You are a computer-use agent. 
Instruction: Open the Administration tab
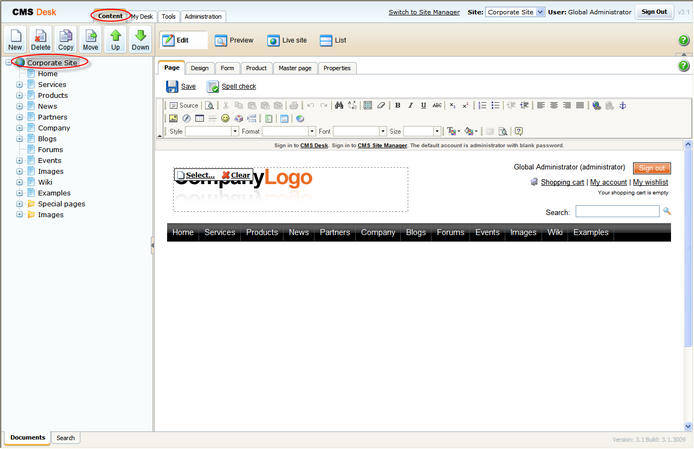tap(203, 16)
